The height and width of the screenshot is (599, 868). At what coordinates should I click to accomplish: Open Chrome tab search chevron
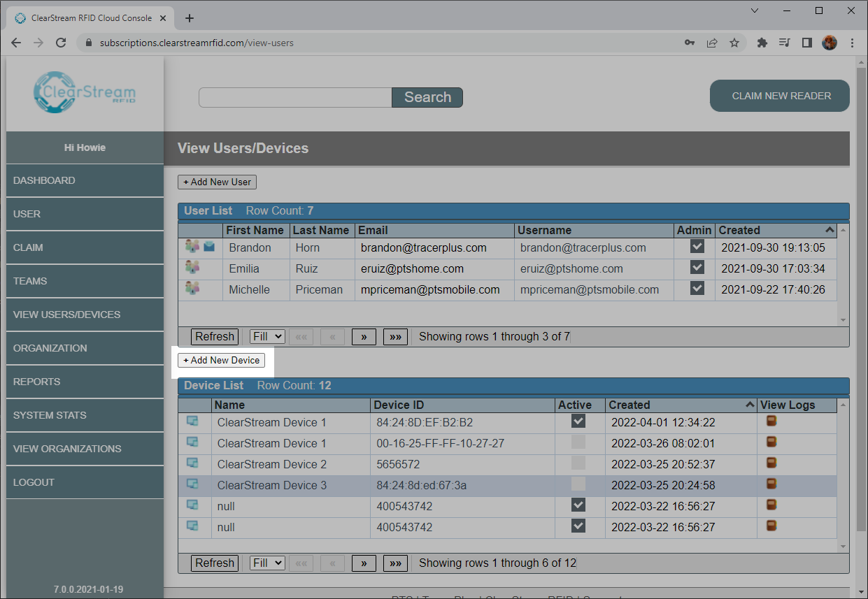755,10
